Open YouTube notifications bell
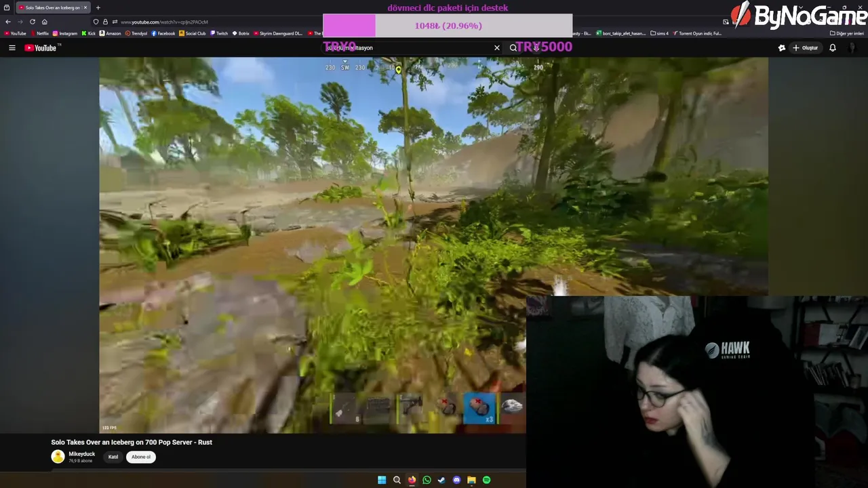The image size is (868, 488). (832, 47)
